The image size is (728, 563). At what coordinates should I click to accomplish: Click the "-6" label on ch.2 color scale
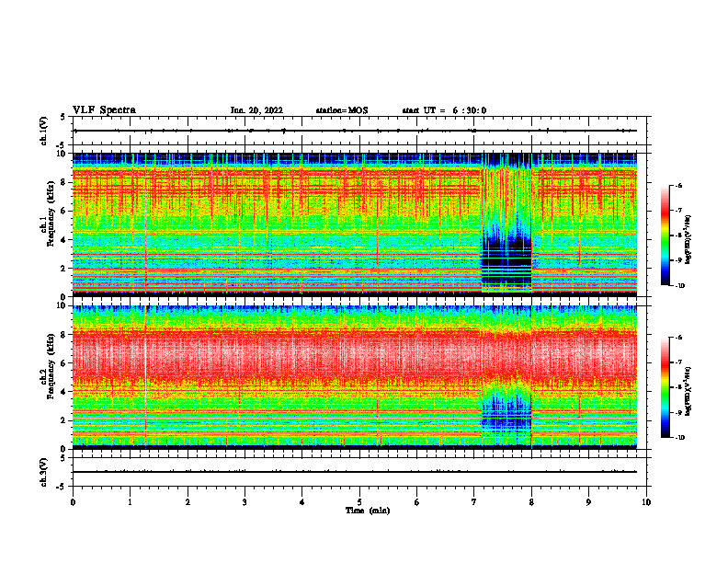(x=678, y=338)
